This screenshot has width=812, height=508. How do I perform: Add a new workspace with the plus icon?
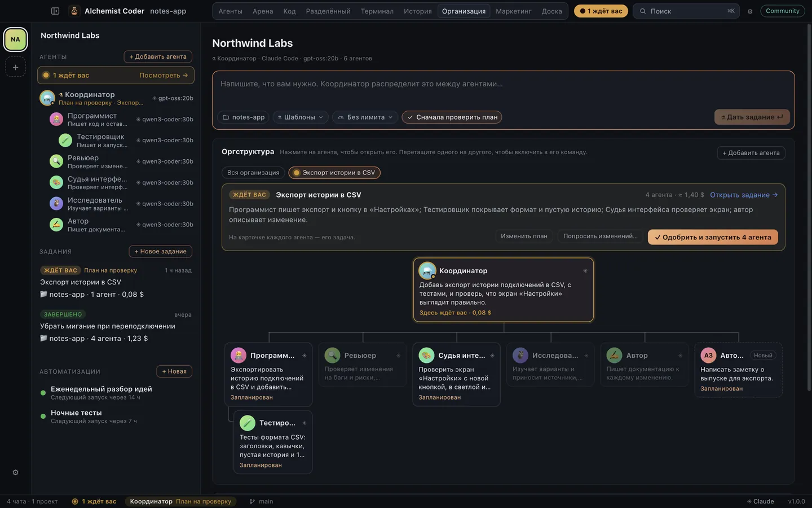(x=15, y=67)
